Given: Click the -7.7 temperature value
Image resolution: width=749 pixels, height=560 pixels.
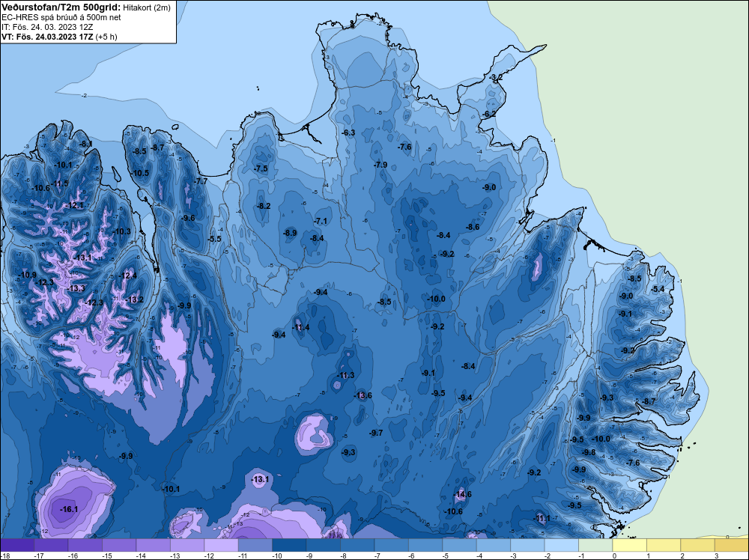Looking at the screenshot, I should [201, 181].
